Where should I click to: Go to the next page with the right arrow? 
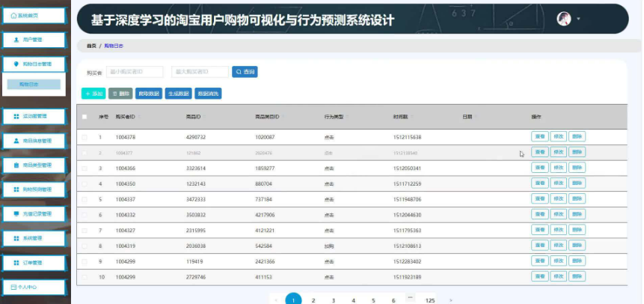[x=451, y=301]
